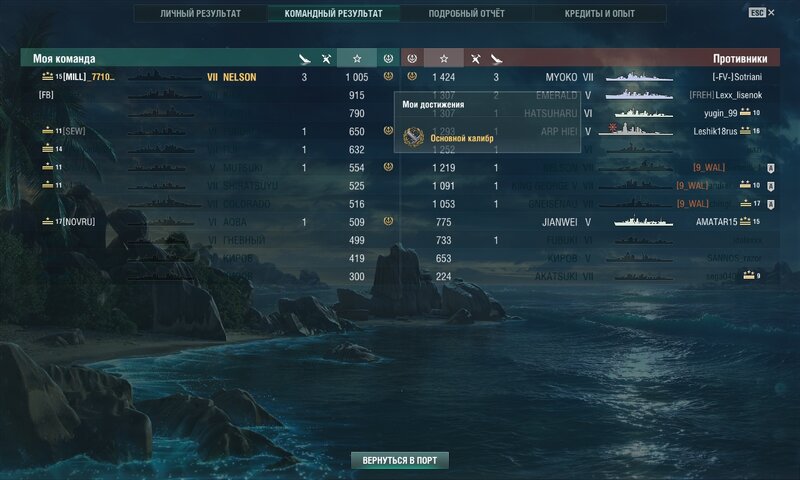Image resolution: width=800 pixels, height=480 pixels.
Task: Sort enemies by achievements medal column
Action: point(412,58)
